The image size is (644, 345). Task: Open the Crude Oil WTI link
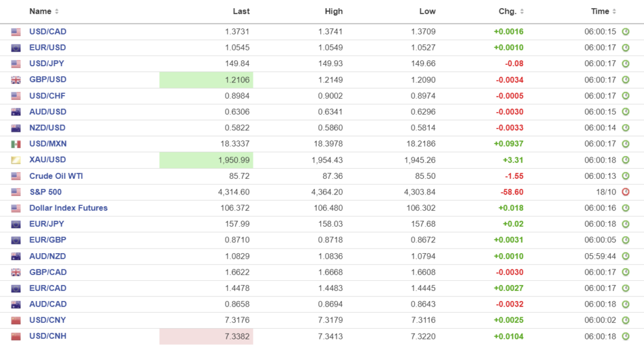click(56, 176)
